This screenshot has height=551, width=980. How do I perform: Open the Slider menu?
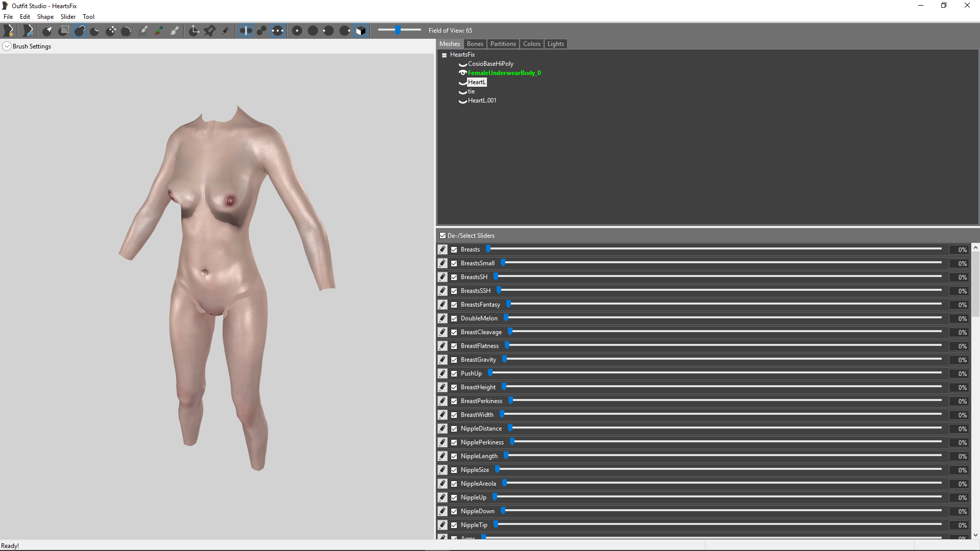pos(68,17)
